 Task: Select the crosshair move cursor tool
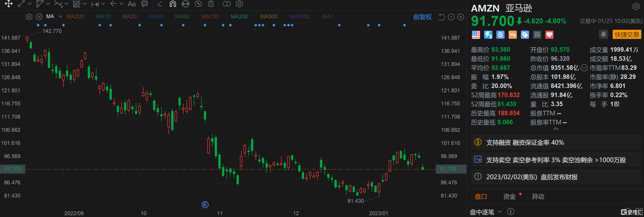tap(9, 4)
